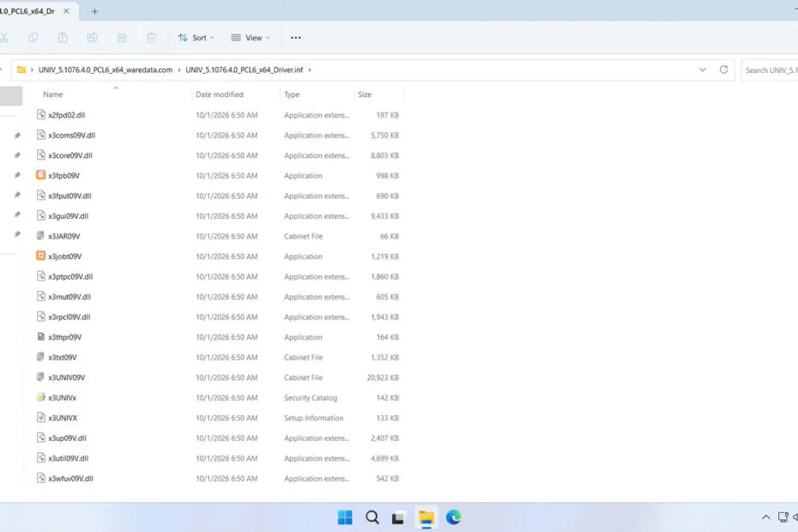Click the Delete trash icon
This screenshot has height=532, width=798.
pyautogui.click(x=151, y=38)
